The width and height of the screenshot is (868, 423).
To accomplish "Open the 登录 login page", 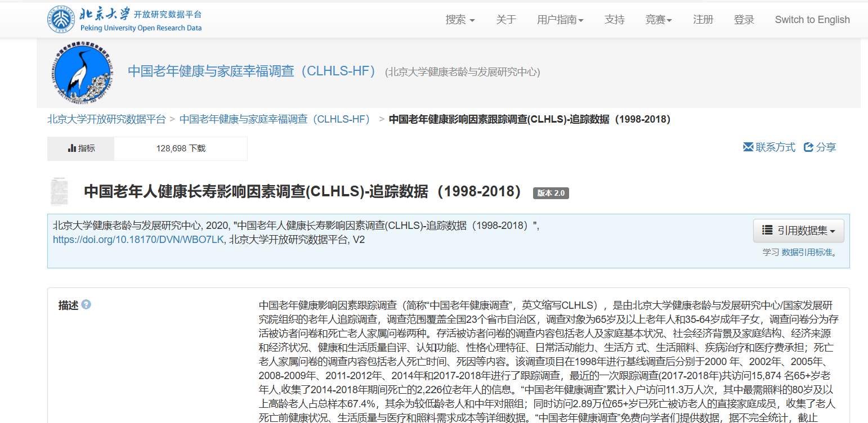I will pos(744,20).
